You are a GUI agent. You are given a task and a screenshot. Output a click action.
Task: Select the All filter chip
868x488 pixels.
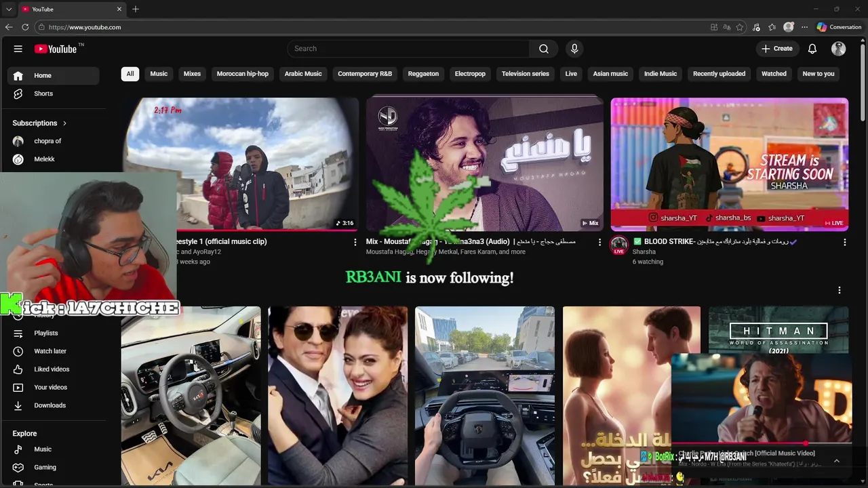tap(130, 74)
